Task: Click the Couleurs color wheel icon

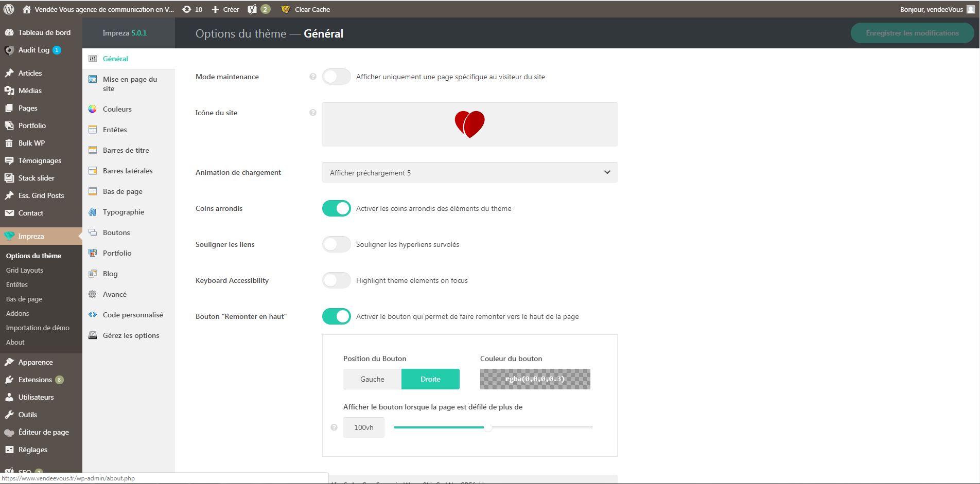Action: 93,109
